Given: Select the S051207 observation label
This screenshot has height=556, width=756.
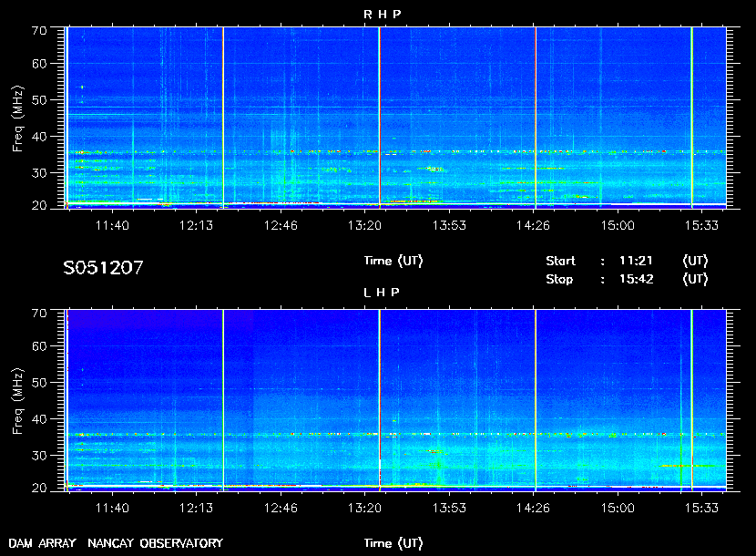Looking at the screenshot, I should point(103,267).
